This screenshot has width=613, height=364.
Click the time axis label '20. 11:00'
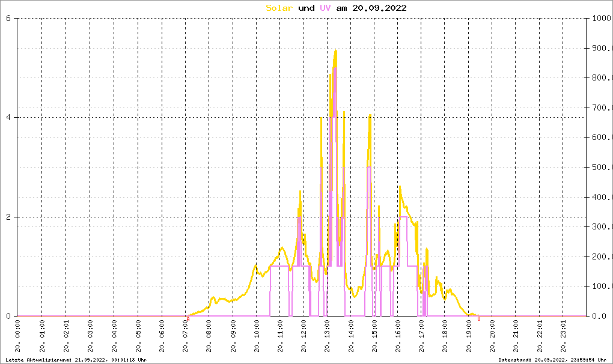[280, 336]
